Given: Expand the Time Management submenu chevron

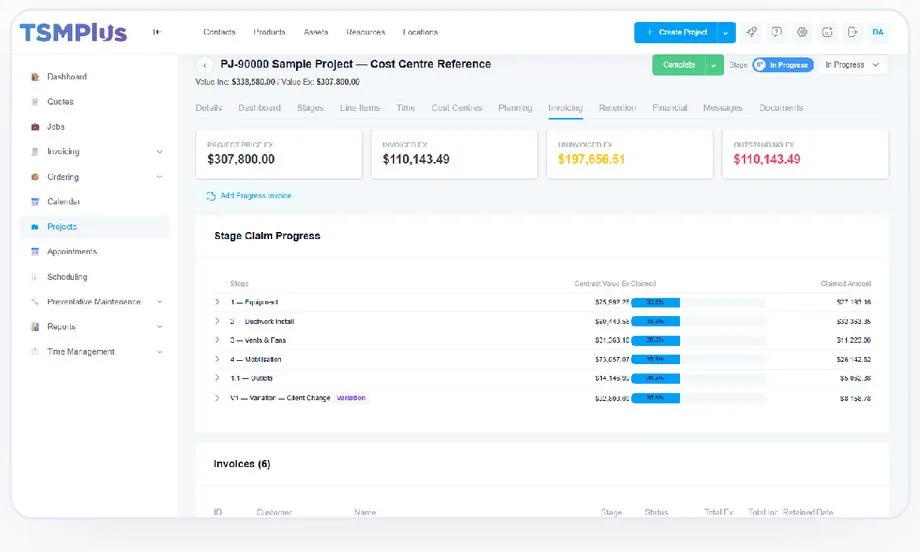Looking at the screenshot, I should [x=160, y=352].
